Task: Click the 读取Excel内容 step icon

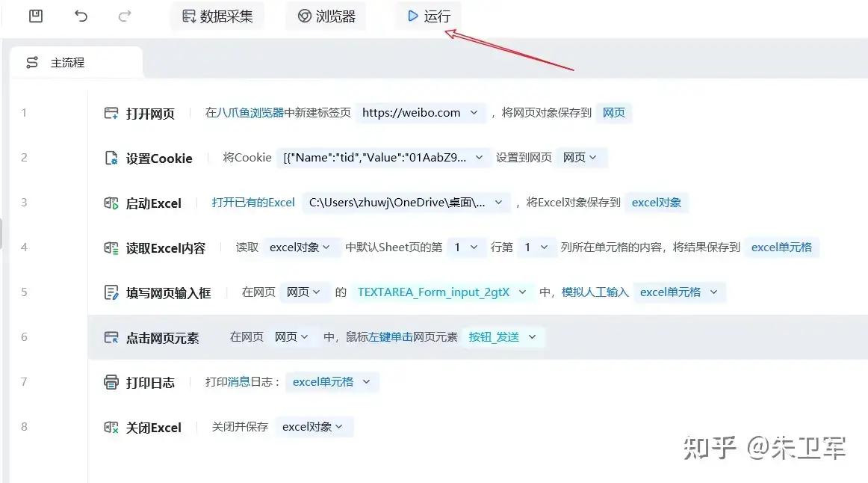Action: point(111,248)
